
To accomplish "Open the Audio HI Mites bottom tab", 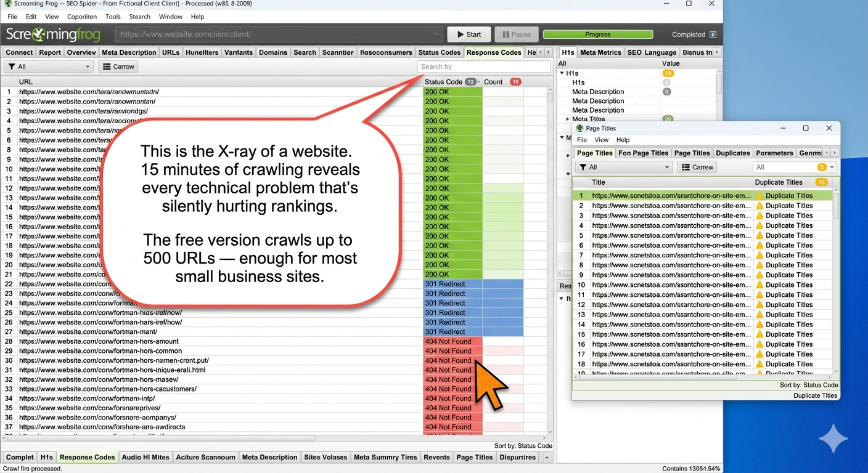I will coord(145,457).
